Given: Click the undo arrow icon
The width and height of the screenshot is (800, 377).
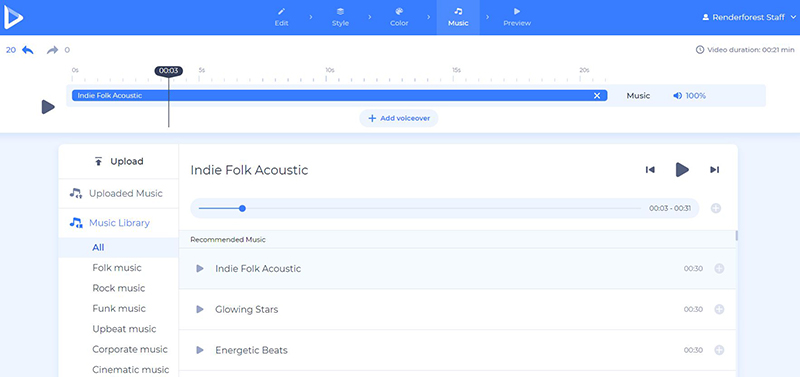Looking at the screenshot, I should coord(28,50).
